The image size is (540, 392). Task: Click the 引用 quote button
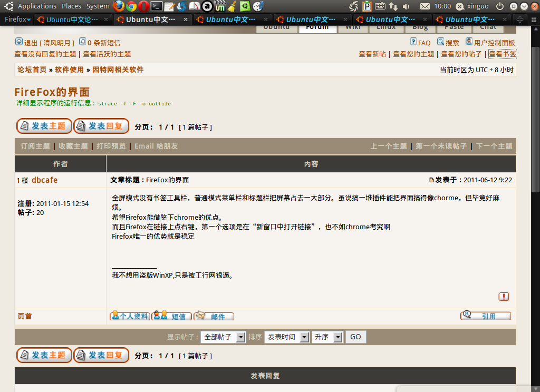486,316
